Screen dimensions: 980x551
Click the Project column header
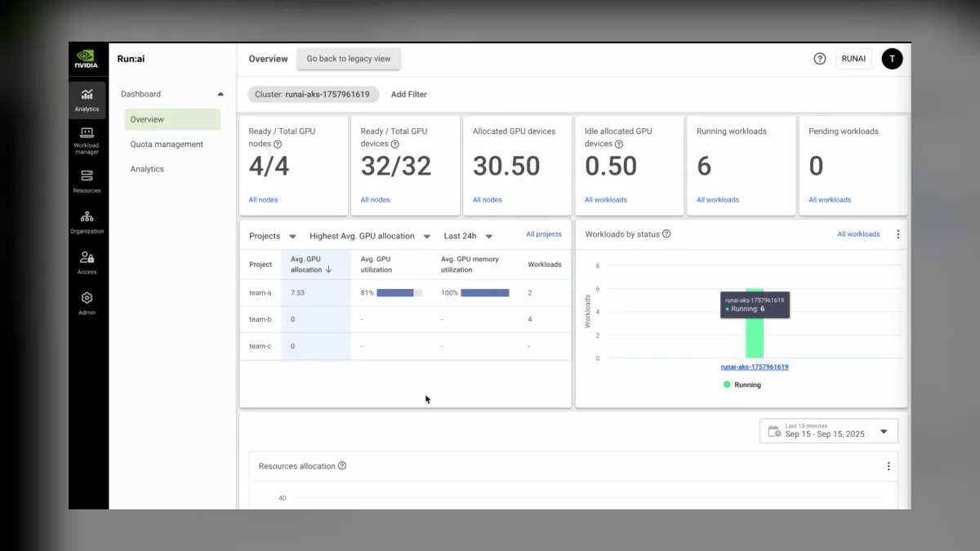pyautogui.click(x=261, y=264)
